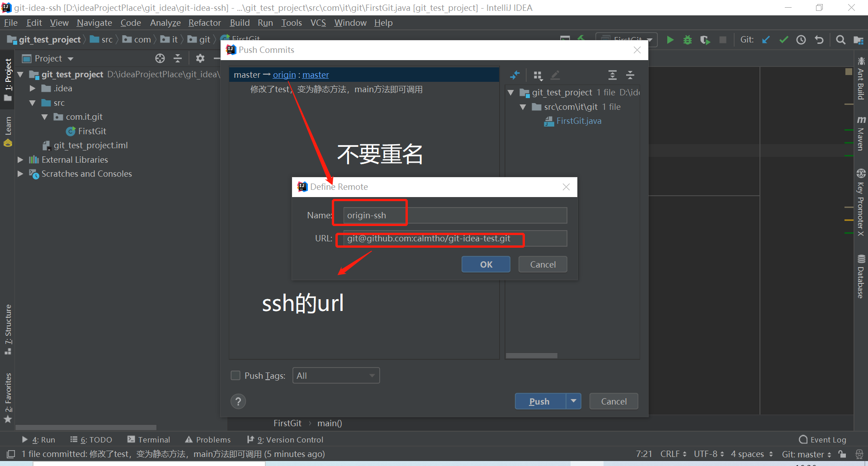Image resolution: width=868 pixels, height=466 pixels.
Task: Click Push button in Push Commits dialog
Action: pos(540,401)
